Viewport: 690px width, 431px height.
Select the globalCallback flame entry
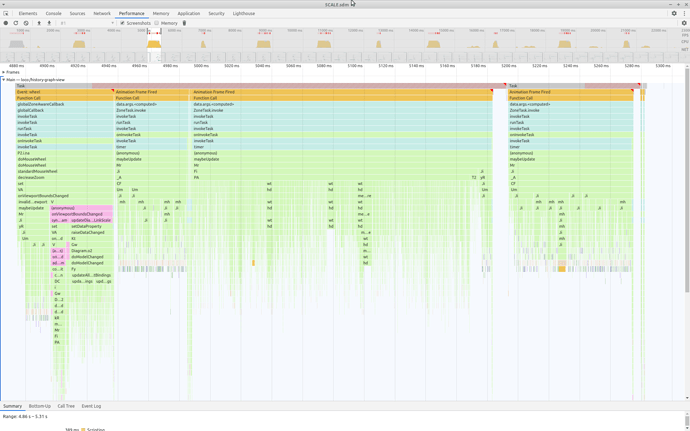pos(65,111)
